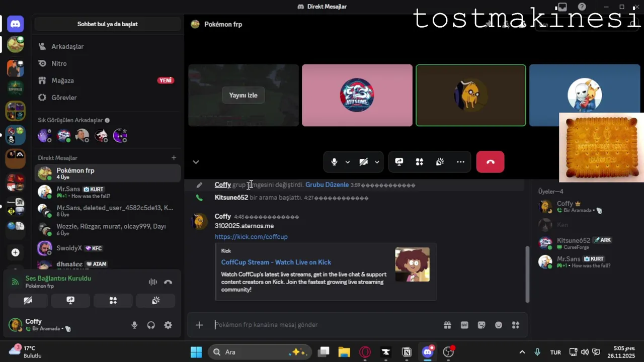
Task: Click activities button in voice panel
Action: coord(113,300)
